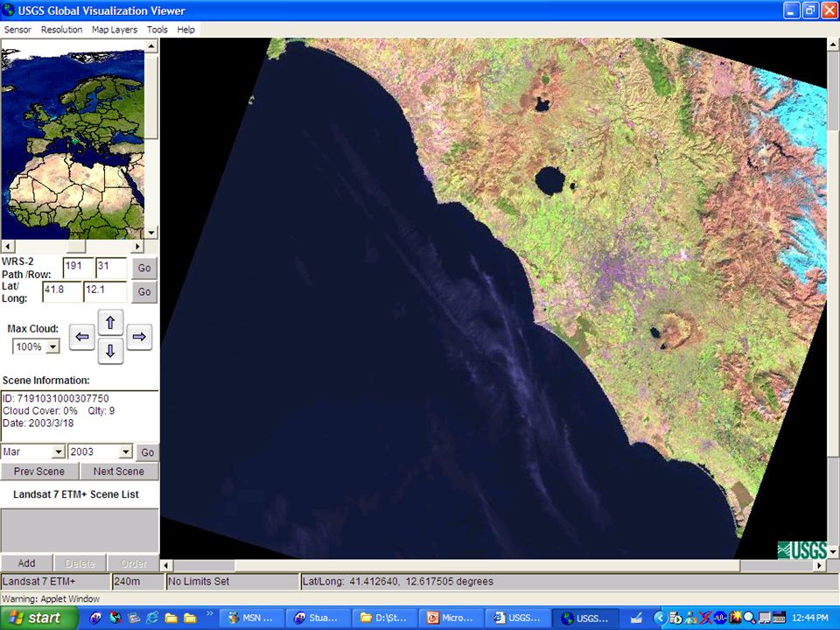Click the red X system tray icon

click(x=705, y=619)
